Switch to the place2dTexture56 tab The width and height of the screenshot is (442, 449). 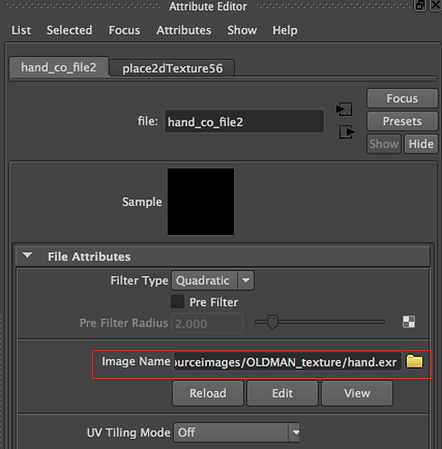pos(172,68)
